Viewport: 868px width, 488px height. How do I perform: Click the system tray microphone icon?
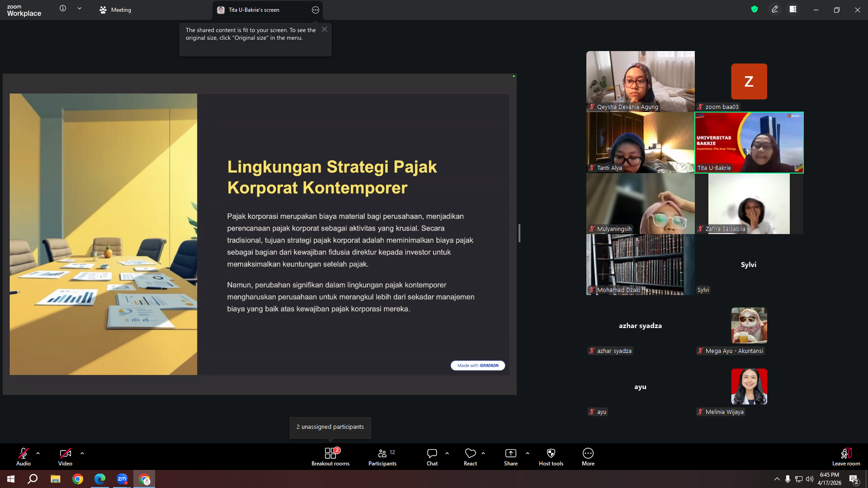(x=788, y=479)
